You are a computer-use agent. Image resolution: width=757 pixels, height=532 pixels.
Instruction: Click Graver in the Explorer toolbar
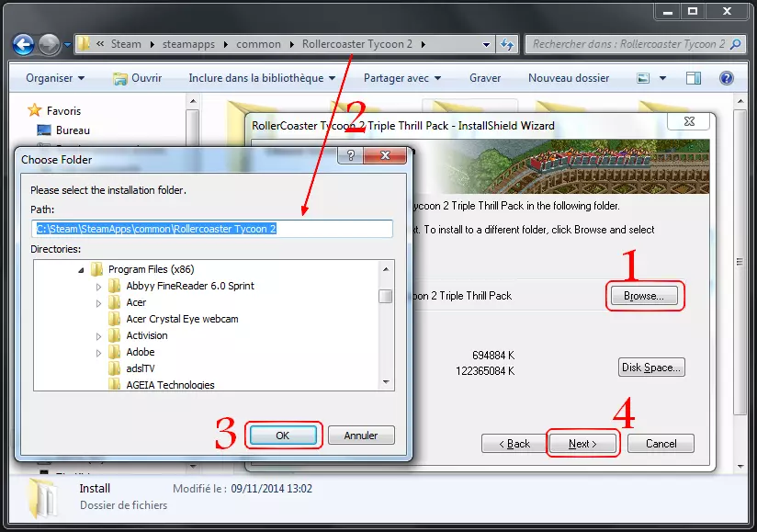[x=485, y=78]
